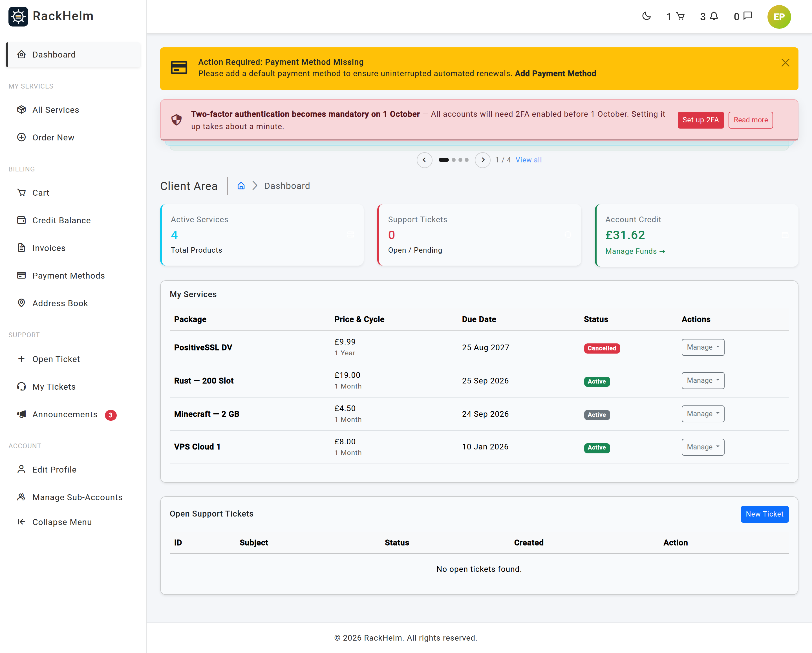Image resolution: width=812 pixels, height=653 pixels.
Task: Click the Payment Methods card icon
Action: [x=21, y=275]
